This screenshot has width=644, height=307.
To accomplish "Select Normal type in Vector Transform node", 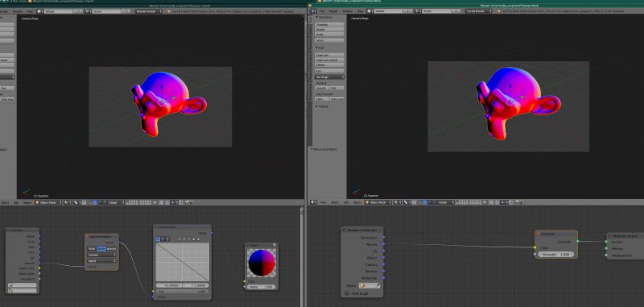I will (111, 249).
